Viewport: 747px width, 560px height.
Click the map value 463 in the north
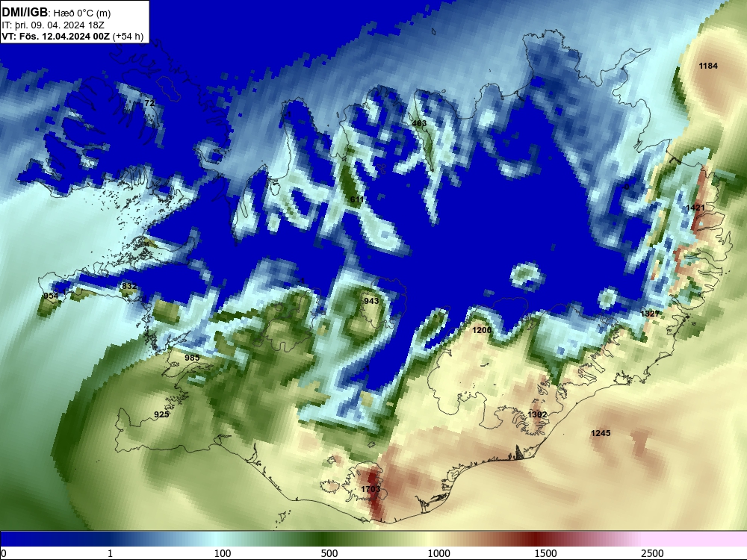[419, 123]
